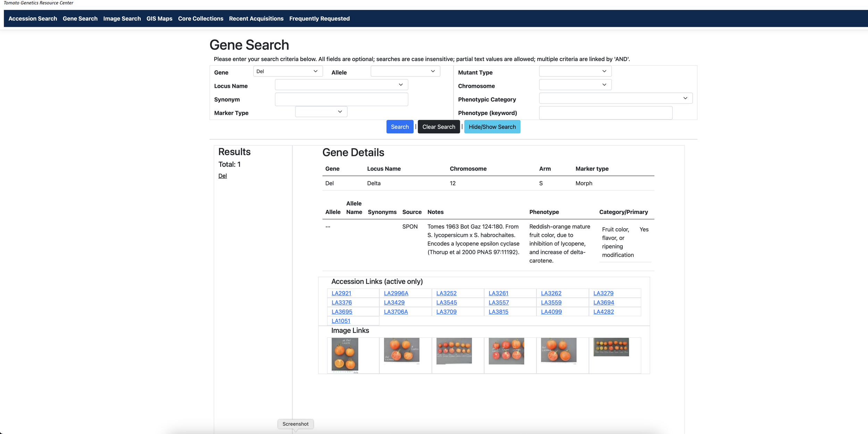The width and height of the screenshot is (868, 434).
Task: Open the first Del tomato image thumbnail
Action: tap(344, 354)
